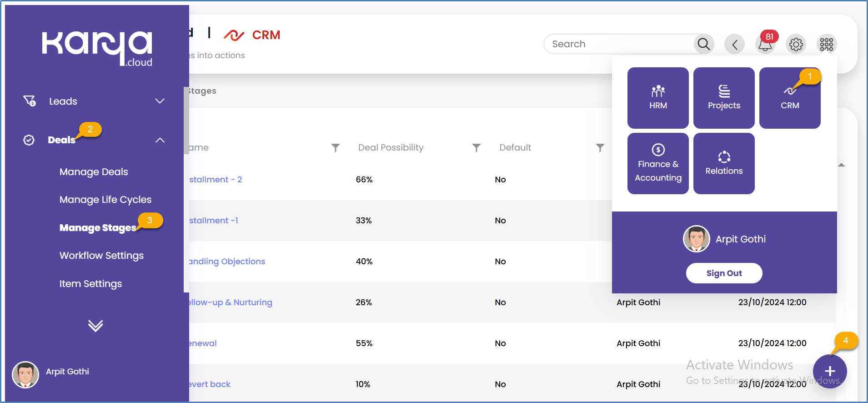Open the Handling Objections stage link
Viewport: 868px width, 403px height.
[x=227, y=262]
